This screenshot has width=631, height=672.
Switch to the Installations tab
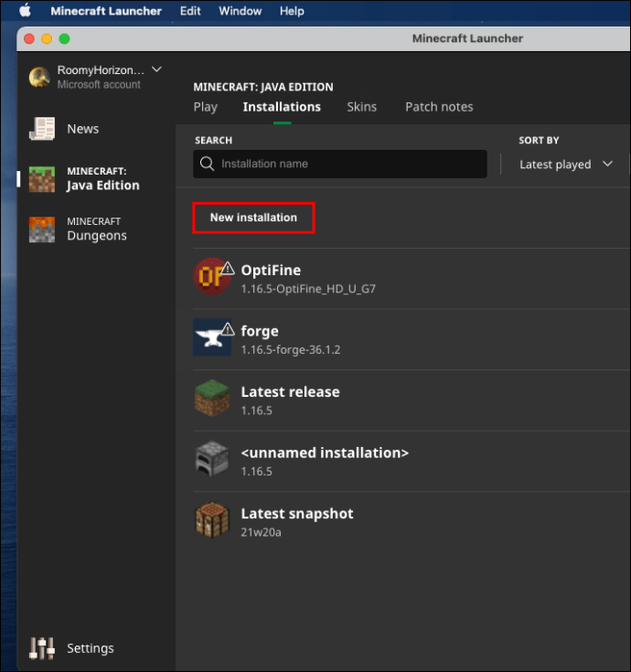[282, 107]
